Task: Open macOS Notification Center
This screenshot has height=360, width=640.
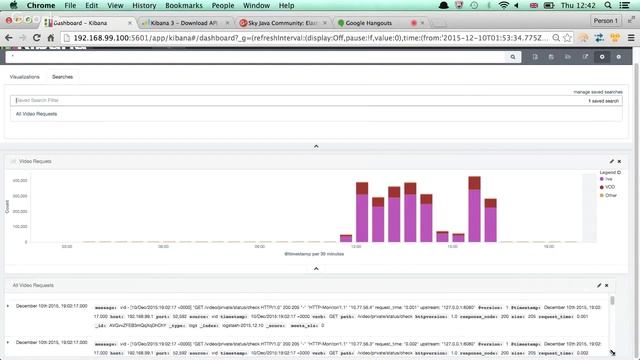Action: pyautogui.click(x=624, y=5)
